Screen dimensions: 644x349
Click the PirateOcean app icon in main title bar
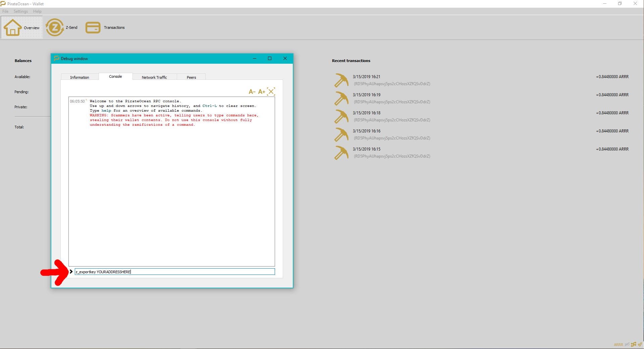pos(3,4)
